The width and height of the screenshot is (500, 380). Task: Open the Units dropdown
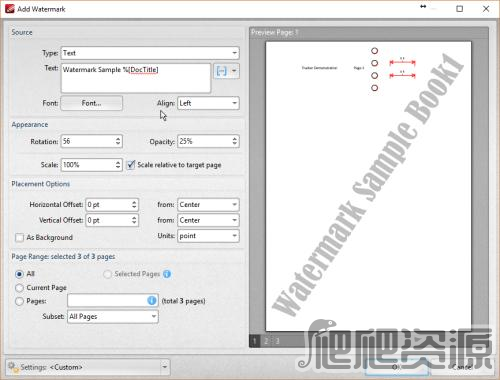pos(208,236)
